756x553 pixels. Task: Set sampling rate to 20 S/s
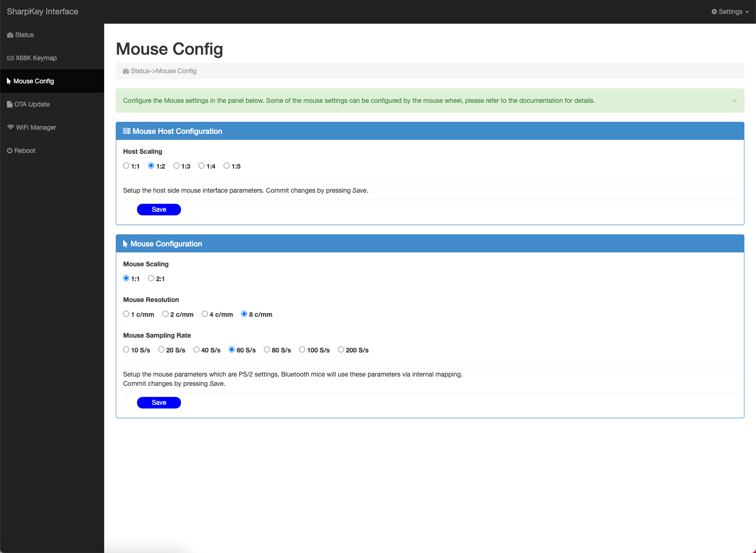161,350
